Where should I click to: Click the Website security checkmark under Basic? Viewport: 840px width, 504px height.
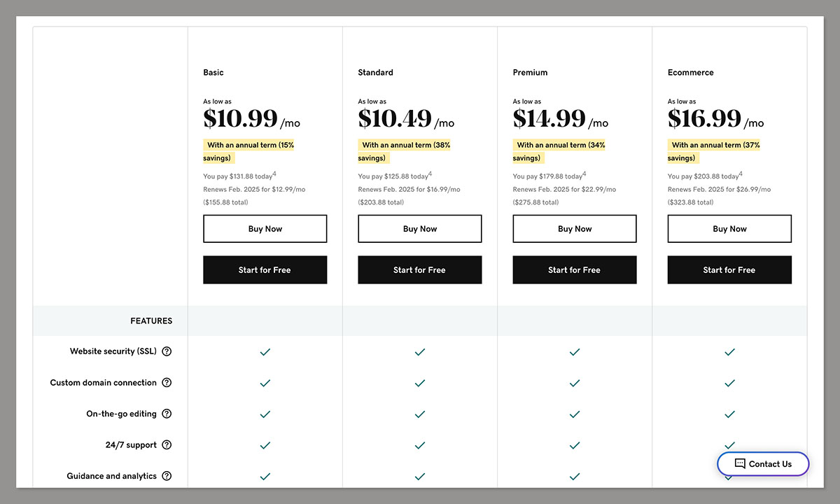click(265, 352)
